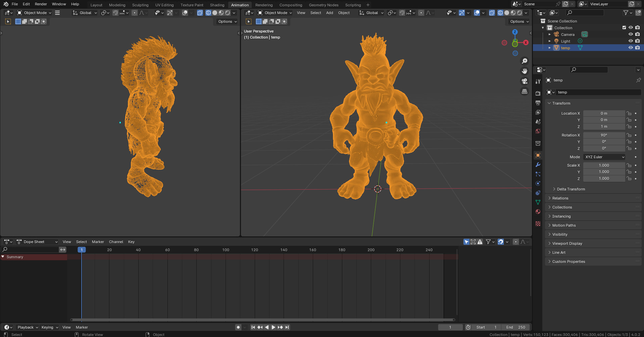Open the World properties tab
The width and height of the screenshot is (644, 337).
[538, 131]
